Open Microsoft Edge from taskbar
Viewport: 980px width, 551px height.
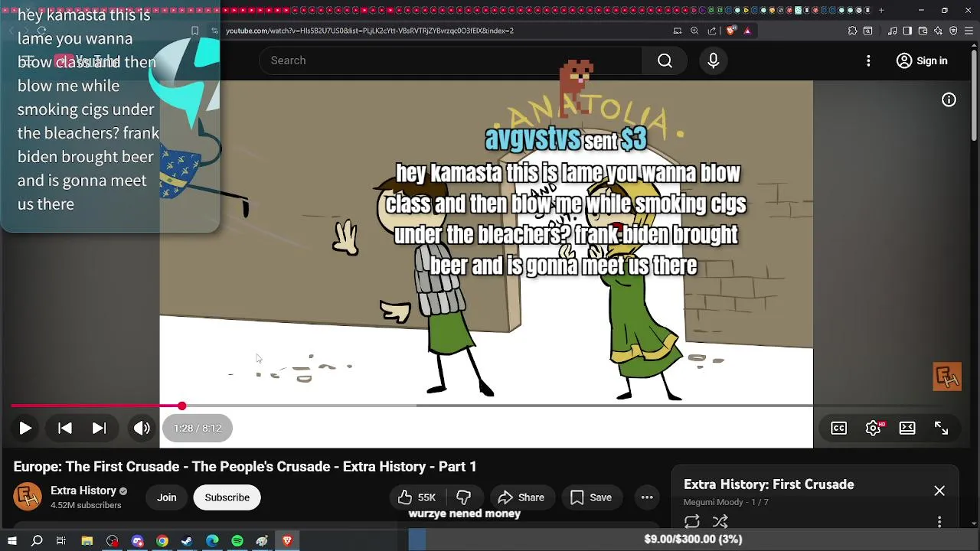click(x=212, y=541)
